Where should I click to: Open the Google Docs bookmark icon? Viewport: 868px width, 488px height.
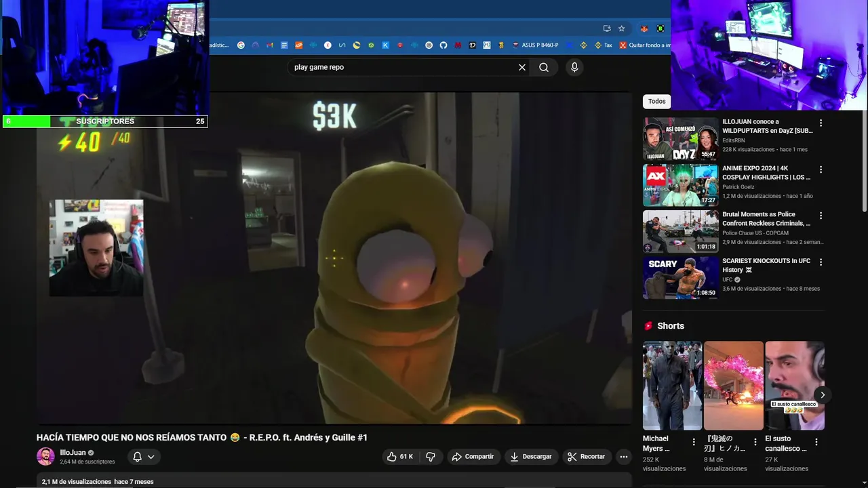[x=284, y=45]
